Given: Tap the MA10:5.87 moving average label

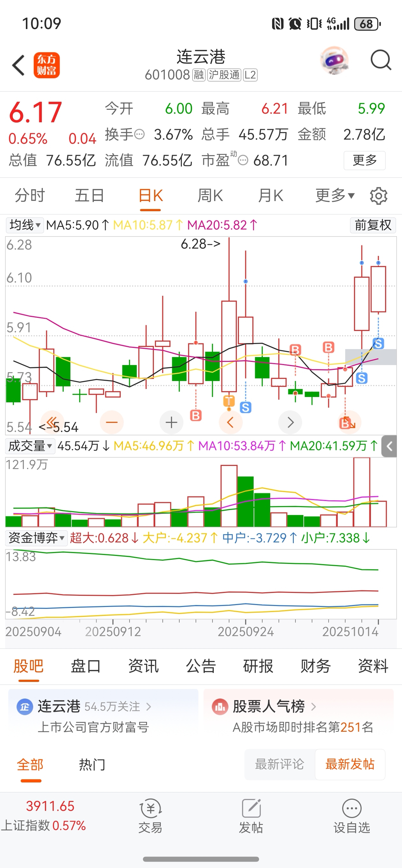Looking at the screenshot, I should click(148, 225).
